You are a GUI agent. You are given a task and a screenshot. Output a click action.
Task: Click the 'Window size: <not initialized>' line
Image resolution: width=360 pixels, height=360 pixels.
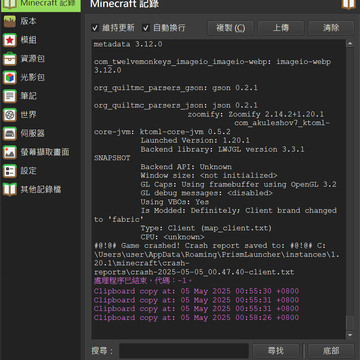(209, 175)
